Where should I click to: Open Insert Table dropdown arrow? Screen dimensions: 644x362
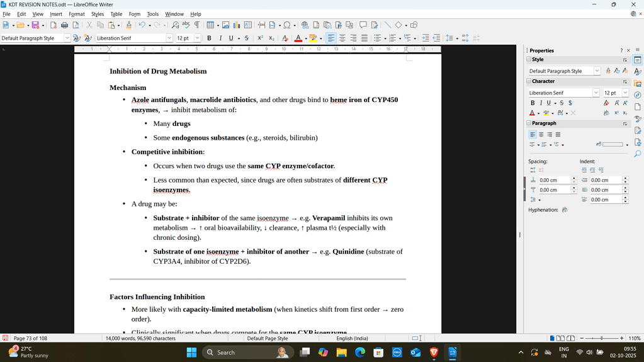[218, 25]
